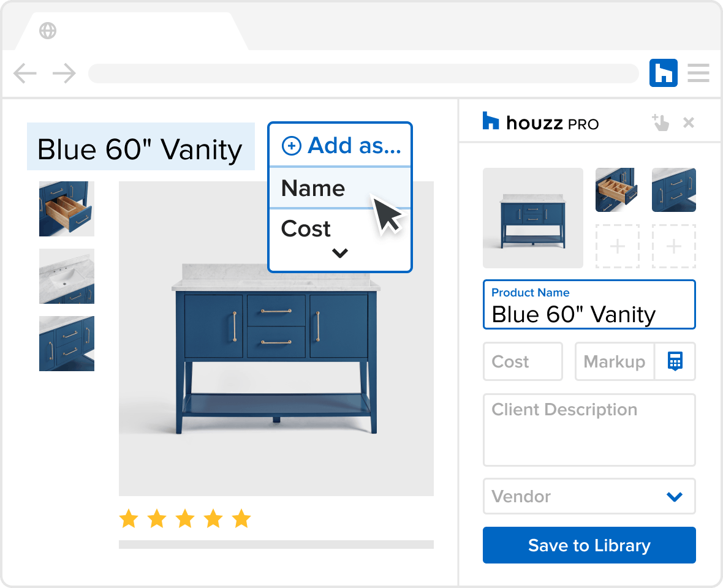Activate the pointer selection tool in Houzz Pro panel
Viewport: 723px width, 588px height.
(x=661, y=123)
